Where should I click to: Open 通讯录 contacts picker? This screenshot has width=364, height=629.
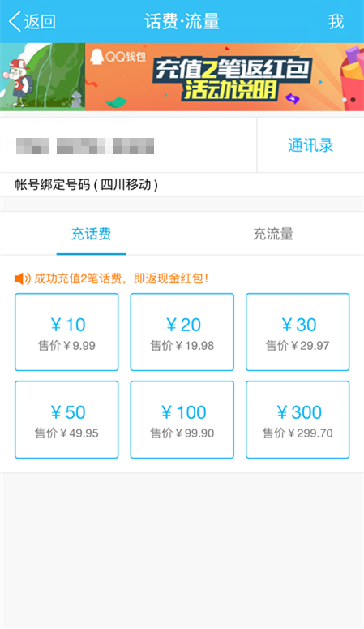(310, 145)
